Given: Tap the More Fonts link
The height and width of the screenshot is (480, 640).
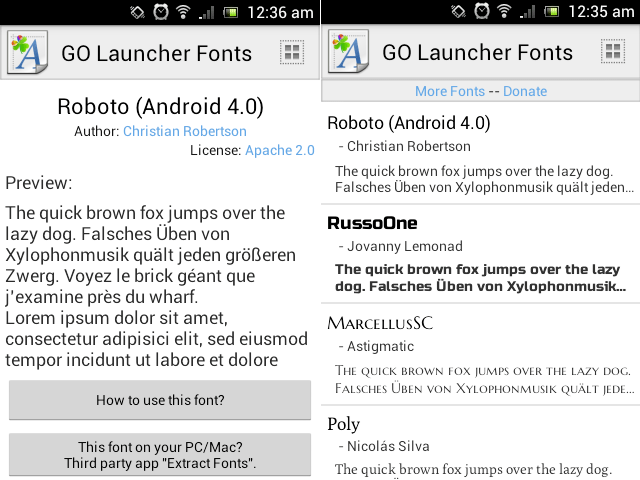Looking at the screenshot, I should click(450, 91).
